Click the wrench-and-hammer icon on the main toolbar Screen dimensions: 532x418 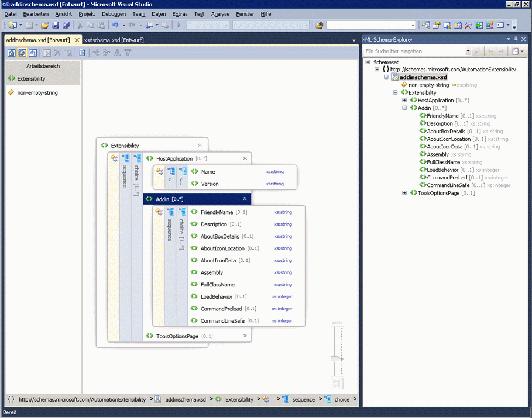coord(468,25)
